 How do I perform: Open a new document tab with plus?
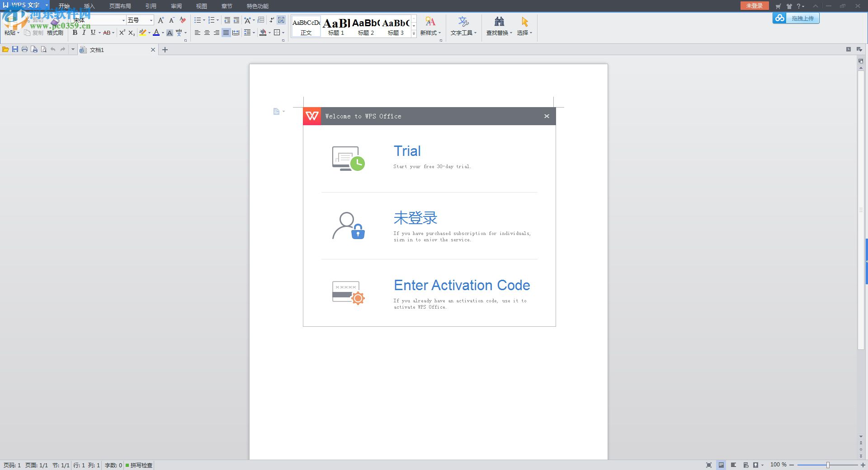[x=165, y=50]
